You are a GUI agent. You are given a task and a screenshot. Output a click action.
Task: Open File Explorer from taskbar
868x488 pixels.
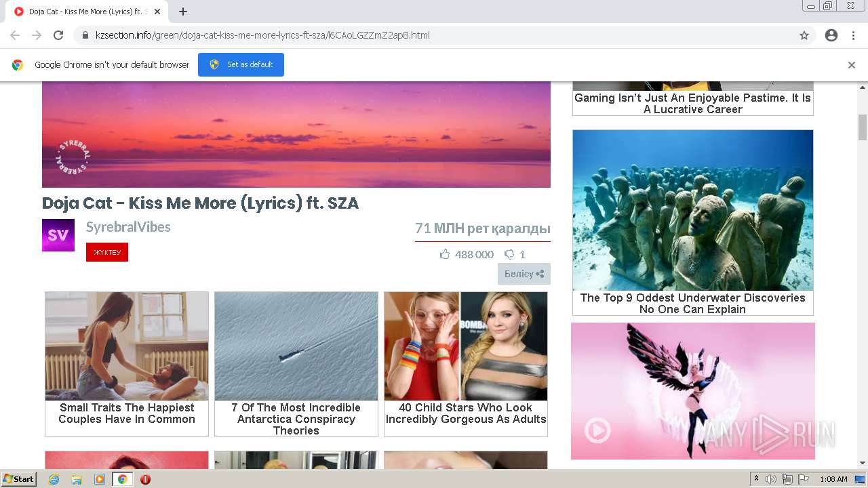click(77, 479)
